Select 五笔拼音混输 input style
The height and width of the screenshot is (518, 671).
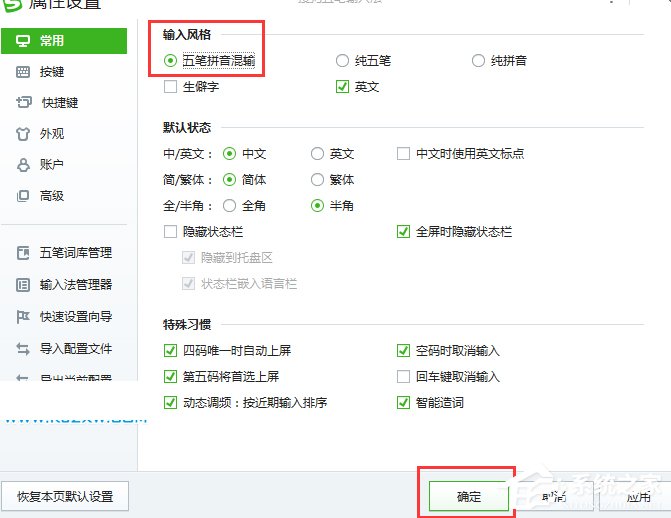click(x=170, y=61)
